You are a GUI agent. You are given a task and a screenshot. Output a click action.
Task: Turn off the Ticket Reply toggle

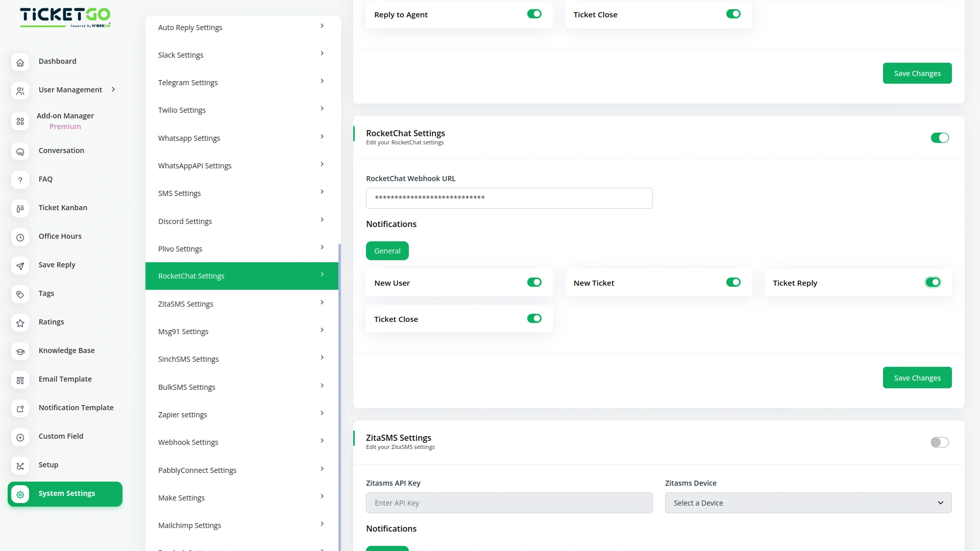[933, 282]
